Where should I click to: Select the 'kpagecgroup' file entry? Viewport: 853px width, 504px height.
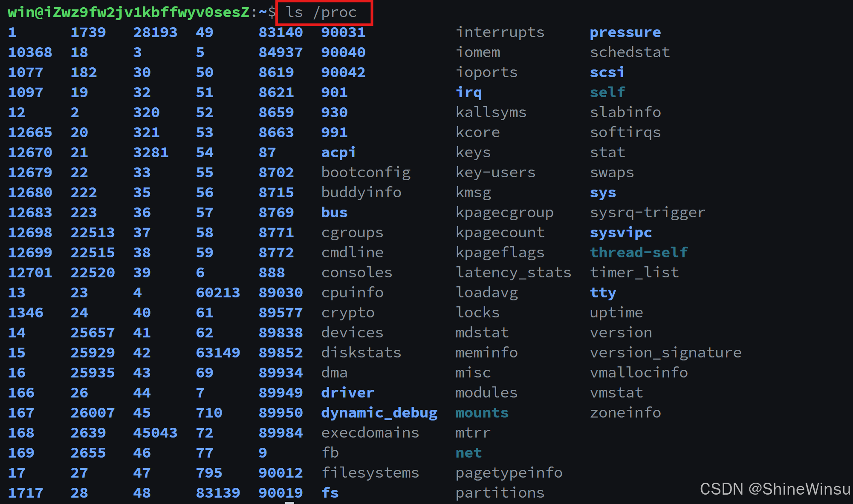tap(504, 213)
